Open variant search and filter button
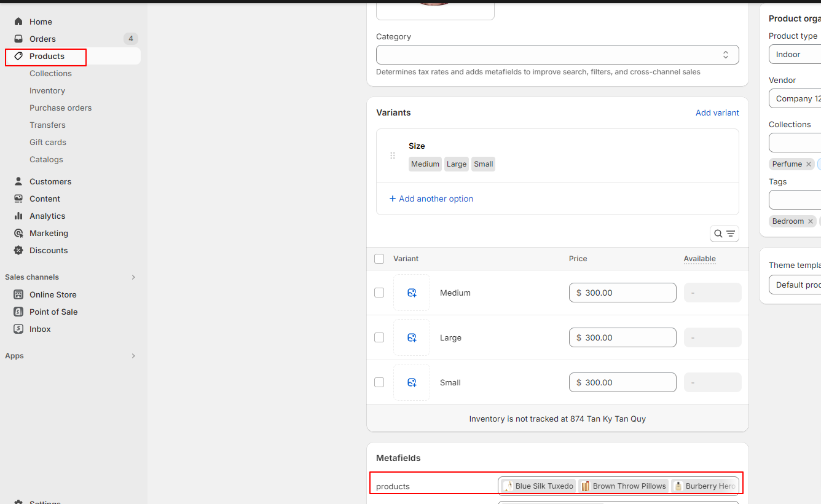This screenshot has width=821, height=504. coord(724,234)
